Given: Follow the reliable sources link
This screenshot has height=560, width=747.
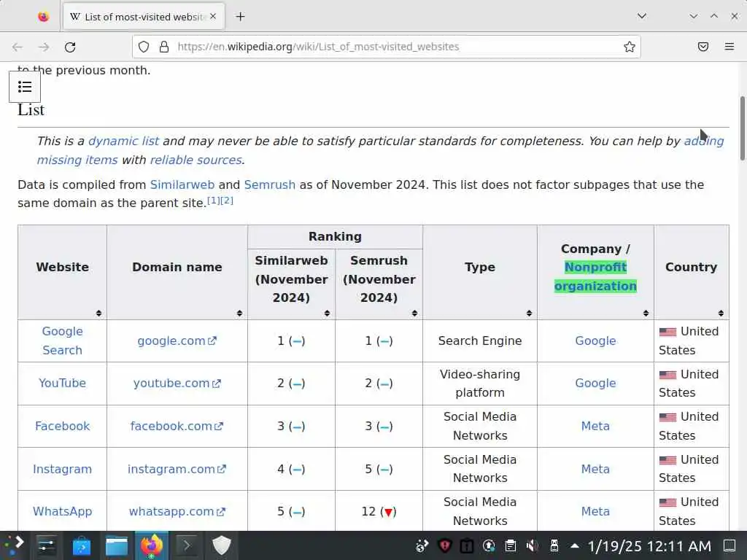Looking at the screenshot, I should tap(196, 160).
